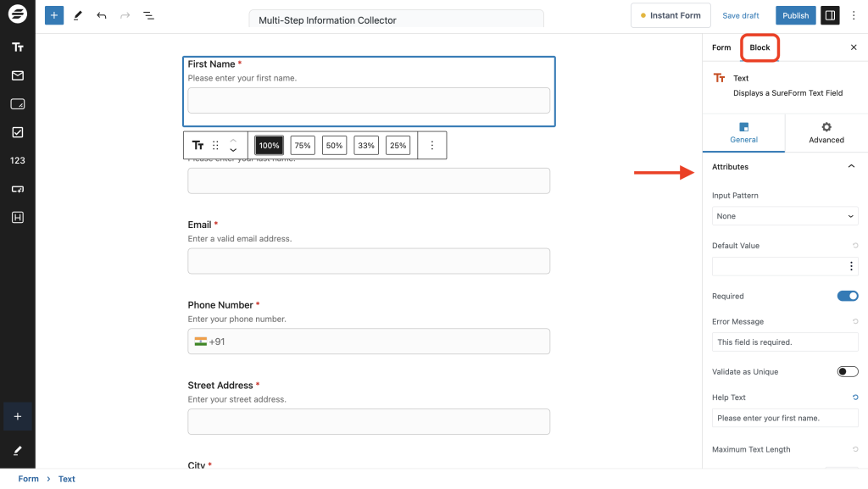868x489 pixels.
Task: Collapse the Attributes section
Action: click(x=852, y=167)
